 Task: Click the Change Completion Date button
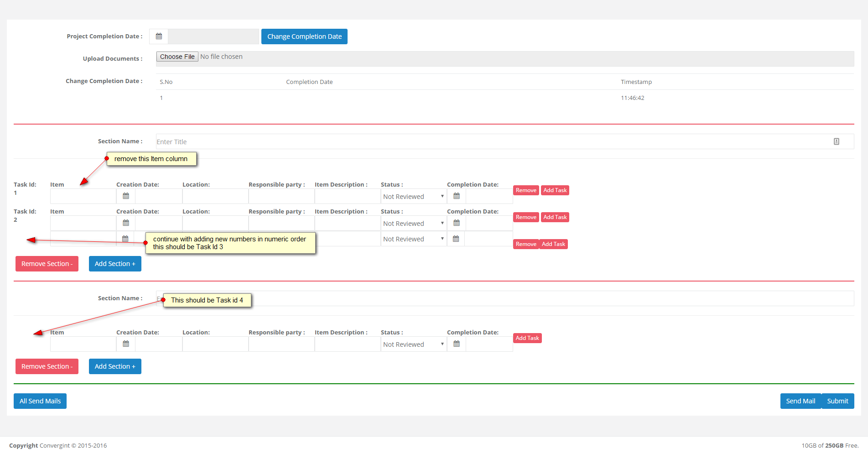click(x=304, y=37)
